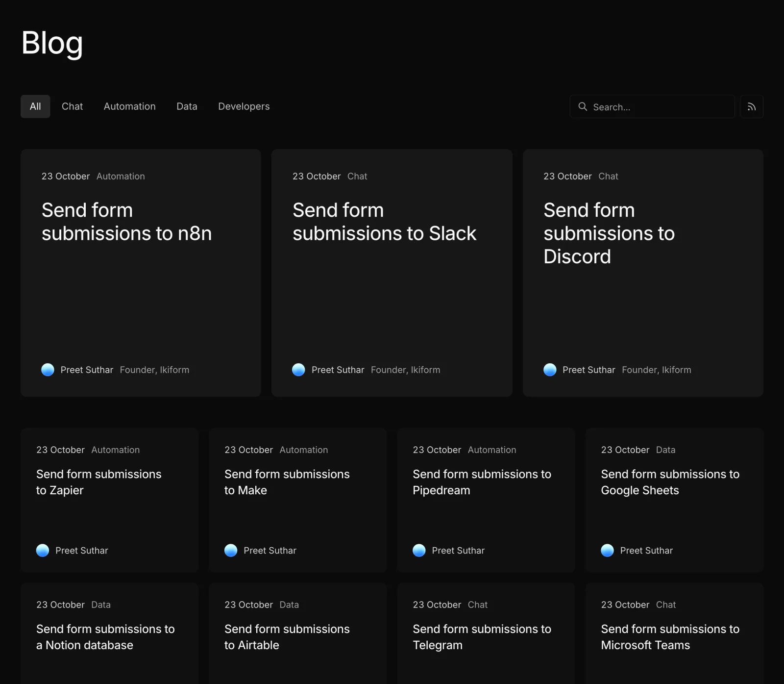
Task: Click the Blog page heading
Action: point(52,43)
